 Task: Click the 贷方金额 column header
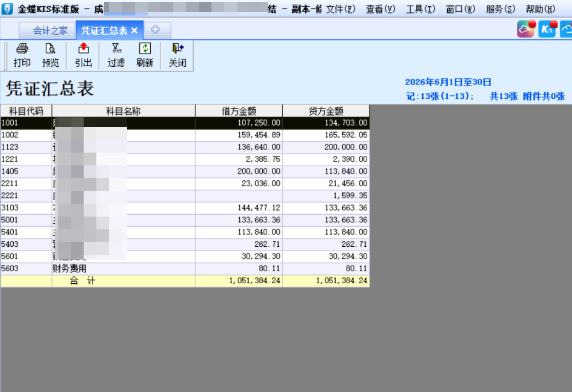coord(326,111)
